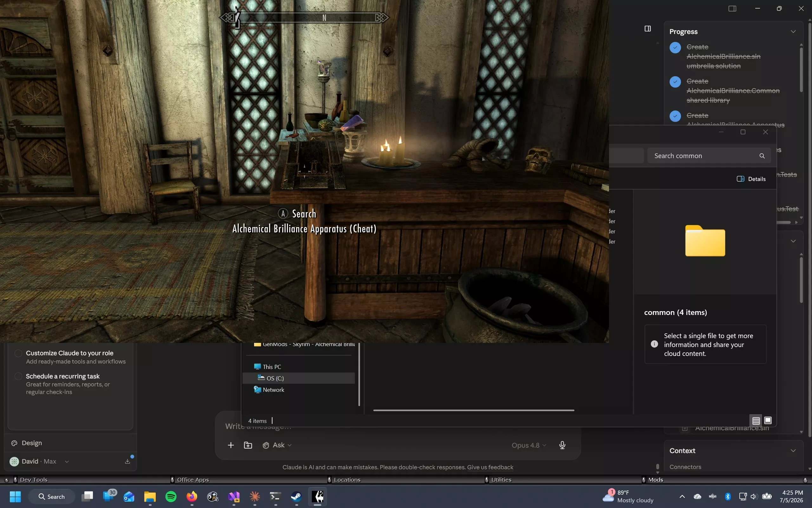This screenshot has width=812, height=508.
Task: Open Steam from the taskbar
Action: point(296,496)
